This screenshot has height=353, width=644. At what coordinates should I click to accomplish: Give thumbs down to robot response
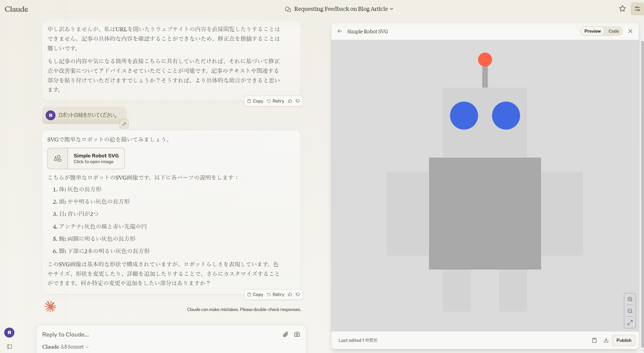coord(298,295)
